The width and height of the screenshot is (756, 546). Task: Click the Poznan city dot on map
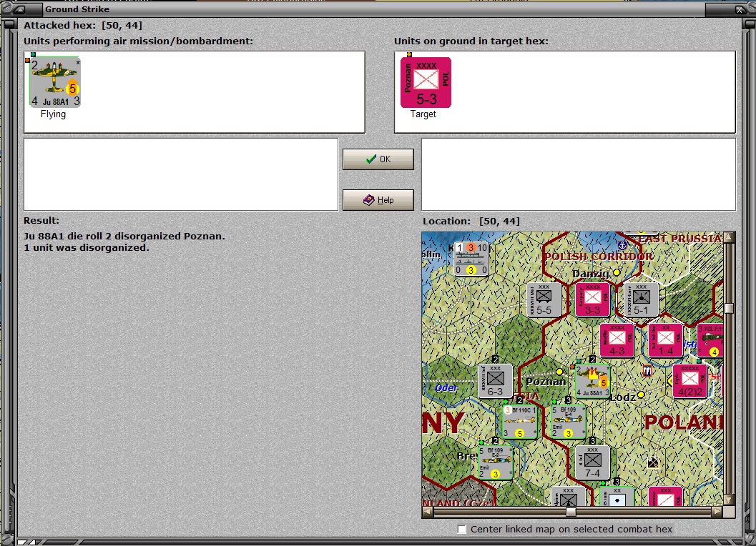tap(559, 372)
